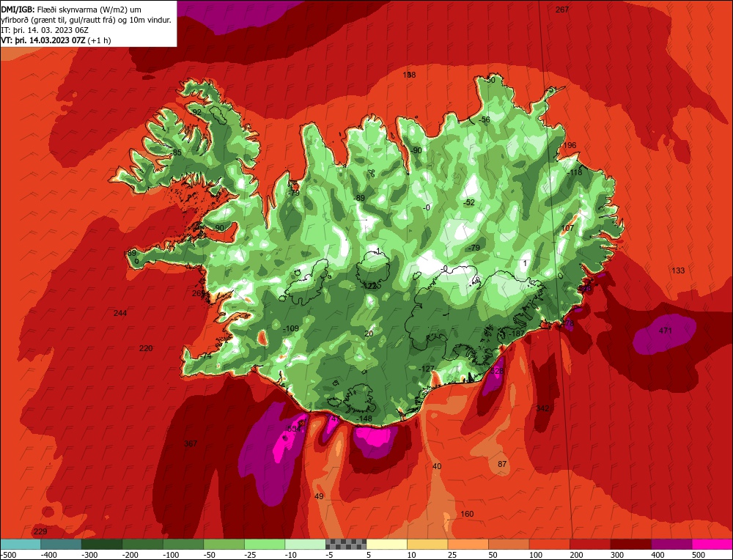Click the '267' value at the top edge
This screenshot has height=560, width=733.
(562, 10)
